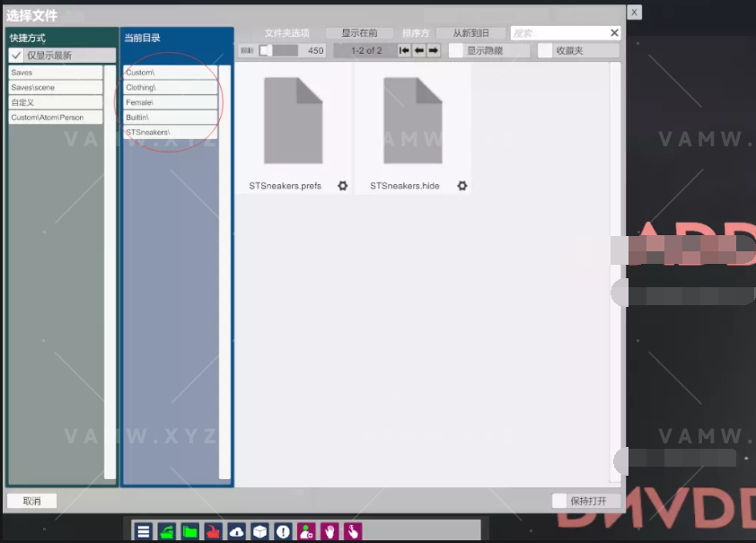Click the white cube package icon
This screenshot has height=543, width=756.
pos(259,531)
